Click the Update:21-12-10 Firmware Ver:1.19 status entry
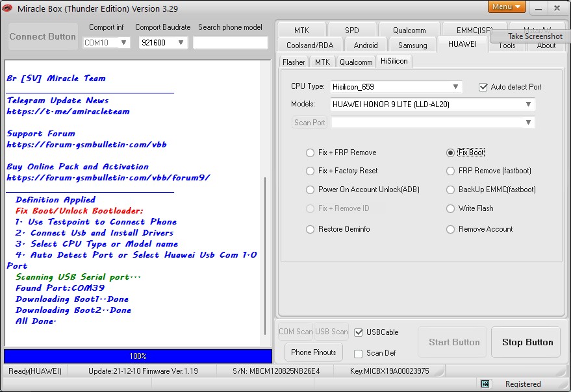This screenshot has width=571, height=392. tap(143, 371)
